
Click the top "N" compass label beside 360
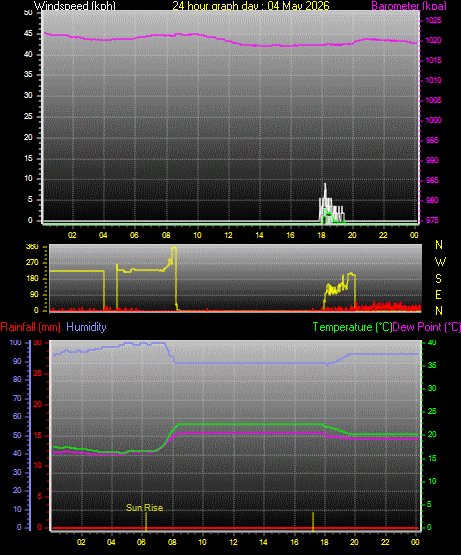[x=439, y=245]
